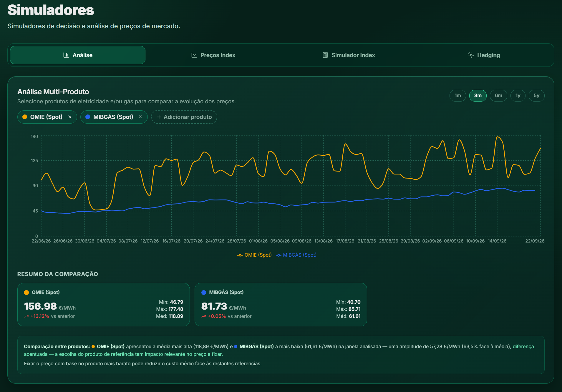Click the MIBGÁS (Spot) summary card title
The height and width of the screenshot is (392, 562).
coord(226,292)
